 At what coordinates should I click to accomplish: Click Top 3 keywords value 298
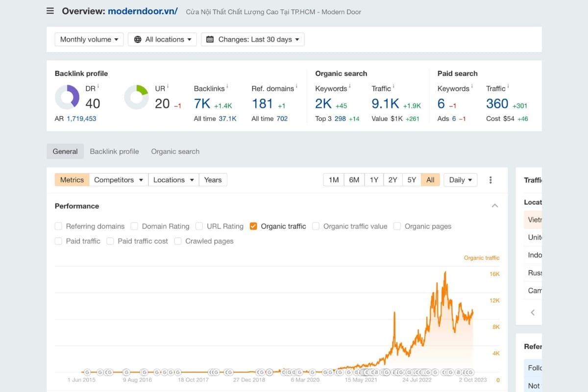pos(340,119)
